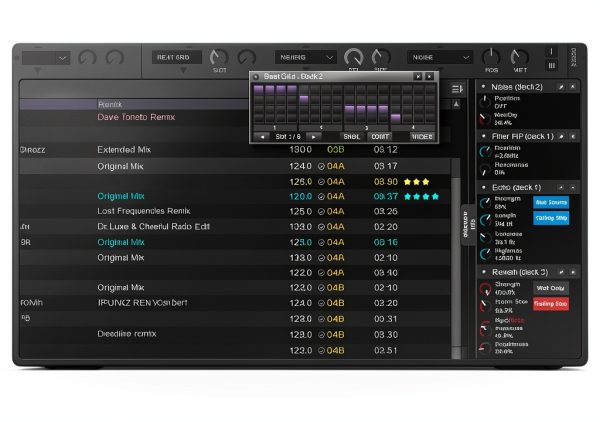Click key value 03B in Extended Mix row
Screen dimensions: 600x422
point(336,150)
